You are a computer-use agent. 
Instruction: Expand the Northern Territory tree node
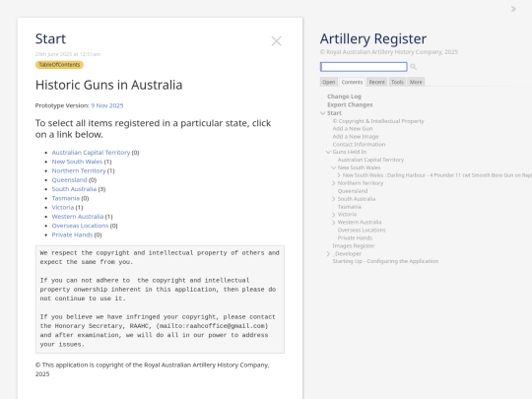(x=334, y=183)
